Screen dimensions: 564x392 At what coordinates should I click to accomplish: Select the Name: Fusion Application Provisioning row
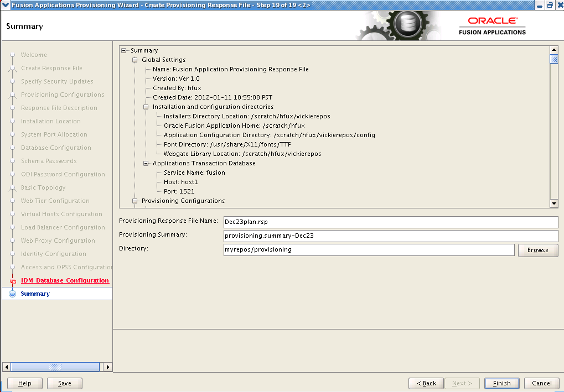(x=231, y=69)
